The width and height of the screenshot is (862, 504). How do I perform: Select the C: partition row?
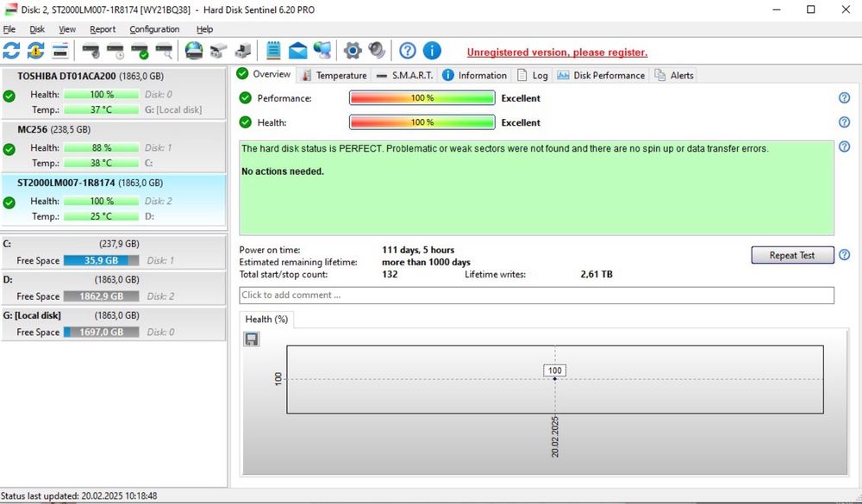(x=113, y=252)
